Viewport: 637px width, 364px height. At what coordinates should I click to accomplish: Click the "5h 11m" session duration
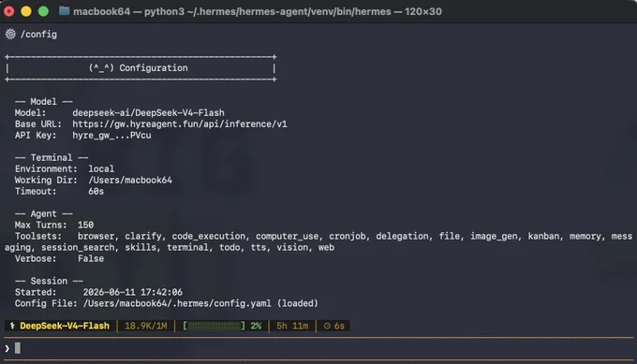click(x=292, y=326)
